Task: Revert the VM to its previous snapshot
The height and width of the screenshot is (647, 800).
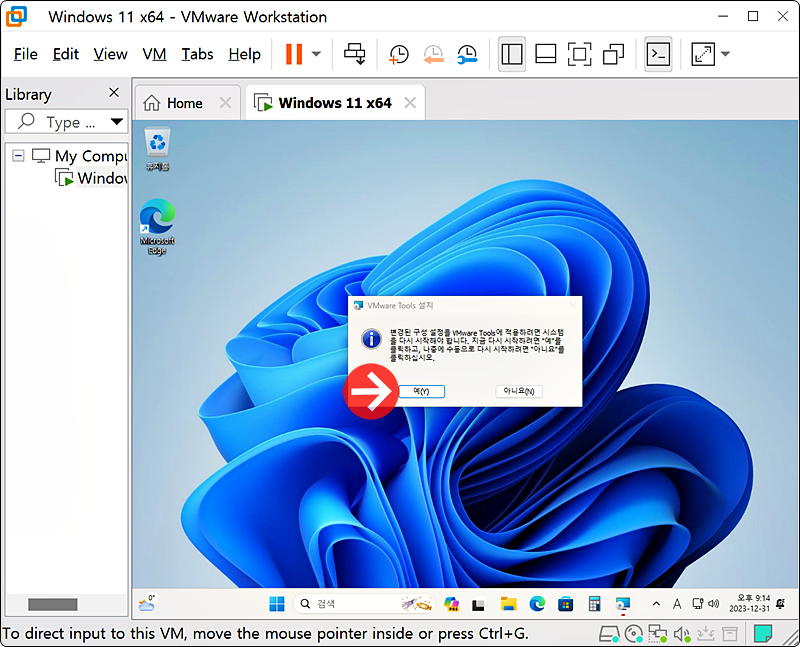Action: click(433, 54)
